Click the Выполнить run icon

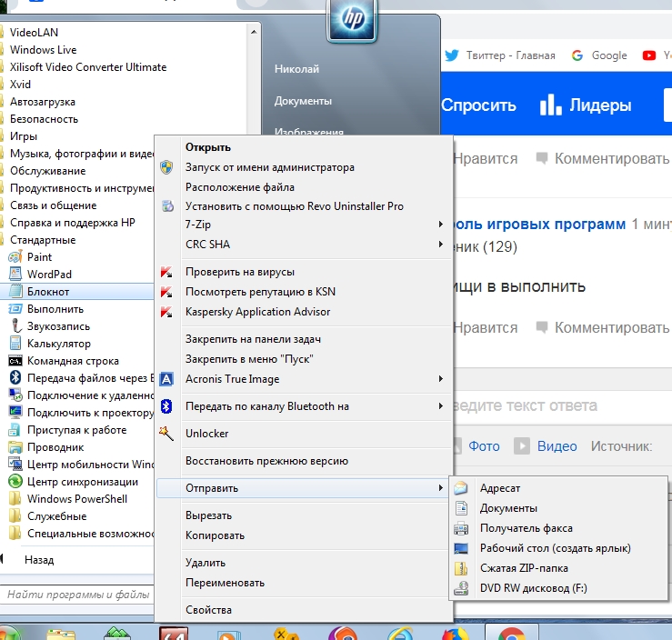point(15,309)
